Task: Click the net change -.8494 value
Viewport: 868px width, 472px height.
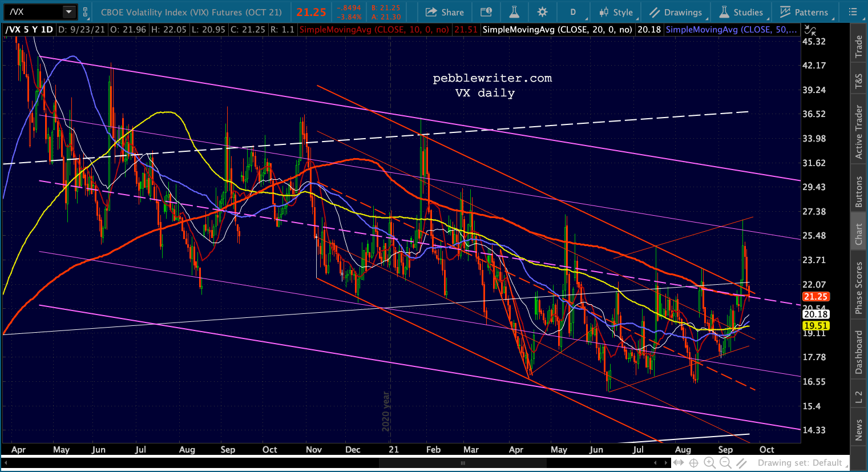Action: pos(349,8)
